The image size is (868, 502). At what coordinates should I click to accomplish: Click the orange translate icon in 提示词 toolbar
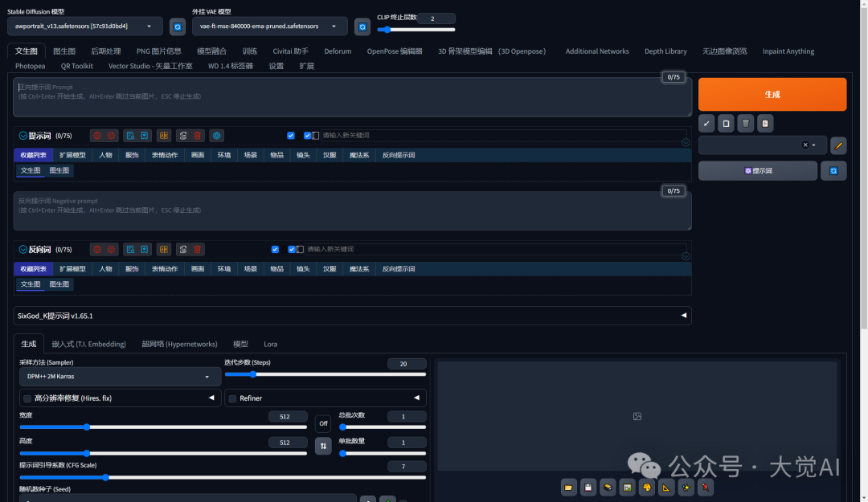pyautogui.click(x=164, y=136)
